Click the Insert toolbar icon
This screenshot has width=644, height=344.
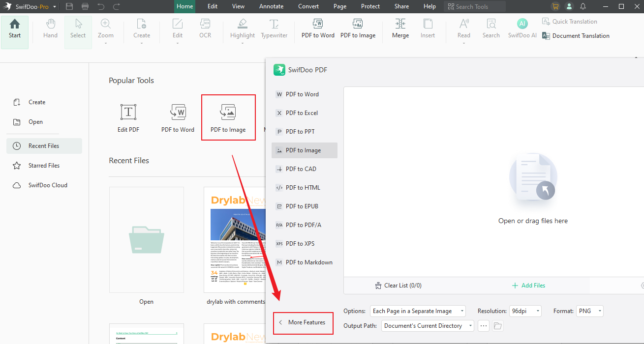click(x=428, y=29)
